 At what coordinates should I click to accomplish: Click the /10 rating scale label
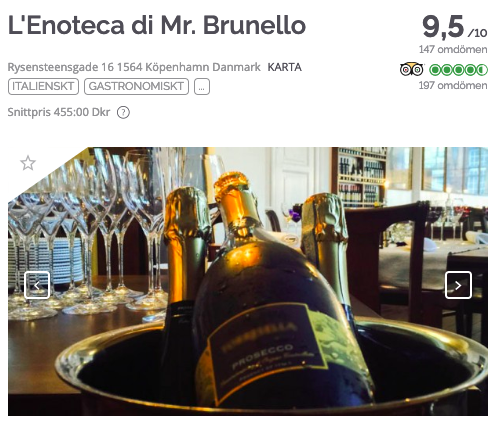coord(477,33)
